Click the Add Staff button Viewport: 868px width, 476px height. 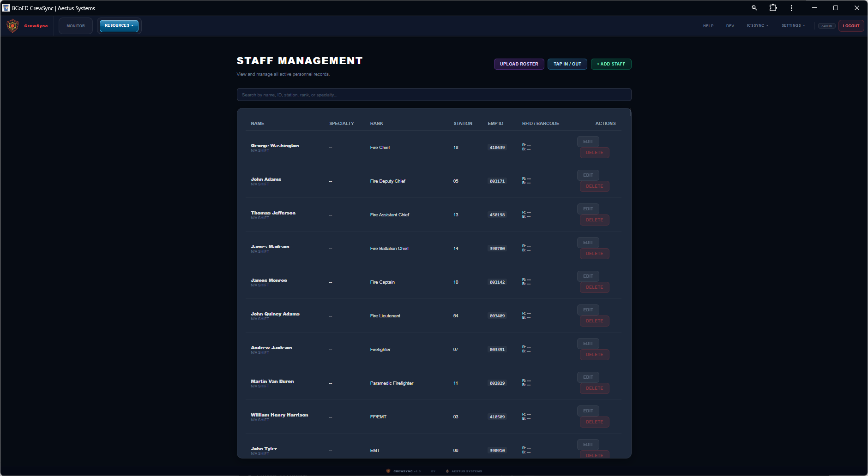[x=611, y=64]
